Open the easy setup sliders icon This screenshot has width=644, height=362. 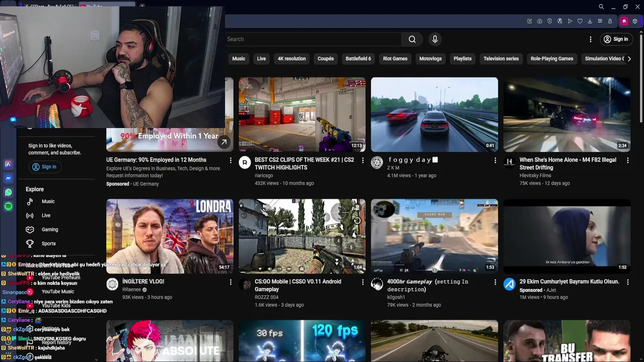[600, 21]
